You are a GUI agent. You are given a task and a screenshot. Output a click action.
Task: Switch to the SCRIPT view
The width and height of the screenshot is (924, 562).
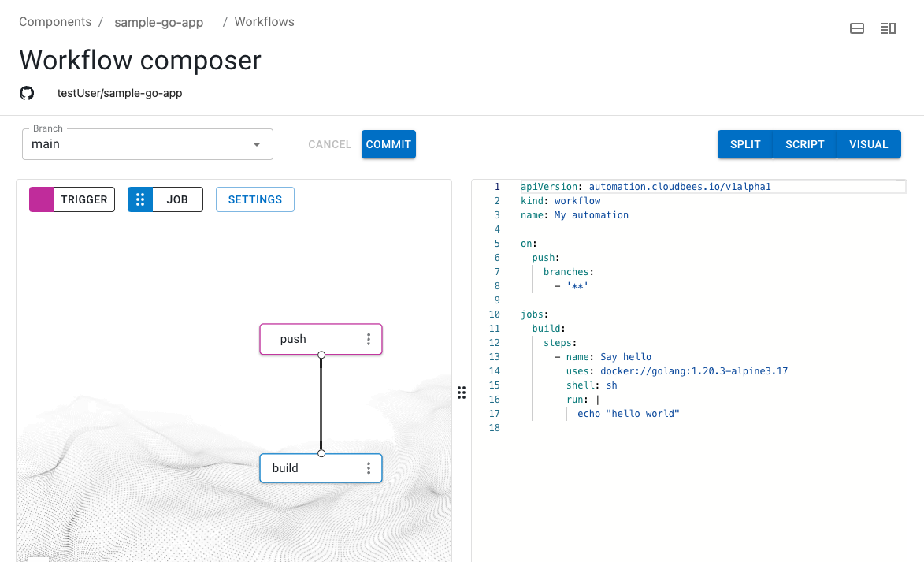(805, 144)
